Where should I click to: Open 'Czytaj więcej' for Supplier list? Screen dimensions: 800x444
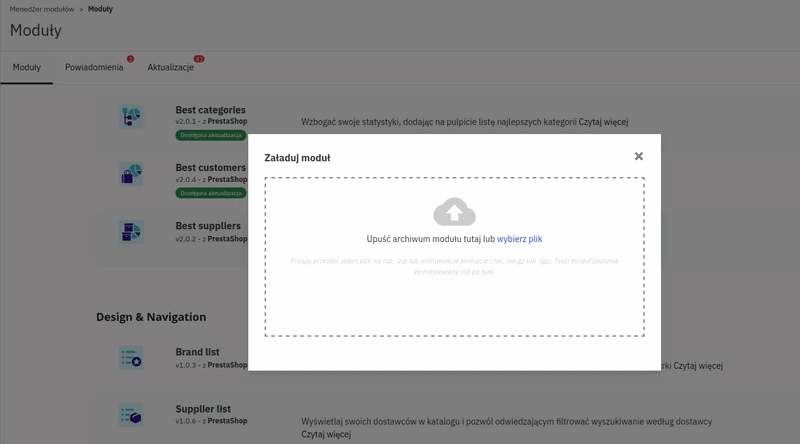tap(325, 435)
